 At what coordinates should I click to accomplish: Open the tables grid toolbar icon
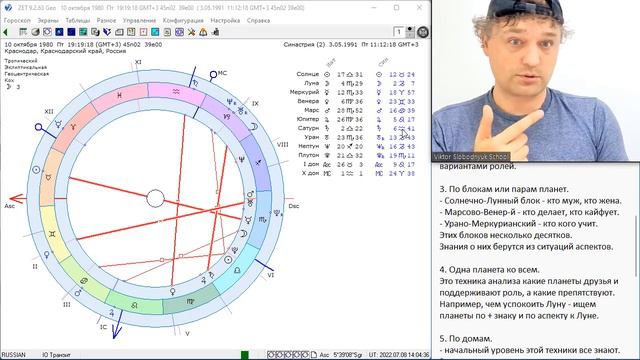pyautogui.click(x=23, y=32)
